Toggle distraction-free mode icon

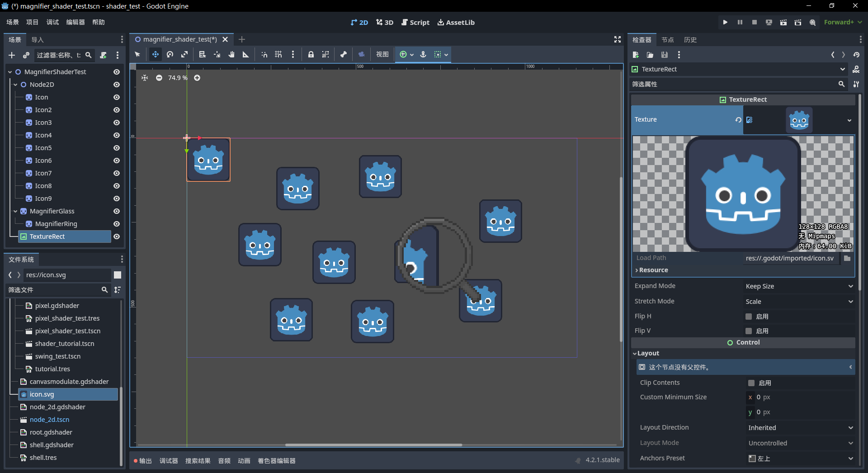point(617,40)
